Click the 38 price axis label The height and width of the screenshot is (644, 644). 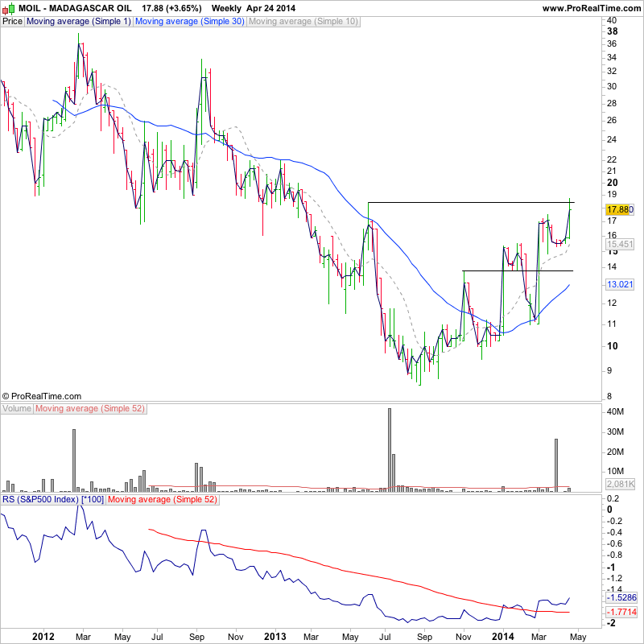(x=612, y=31)
